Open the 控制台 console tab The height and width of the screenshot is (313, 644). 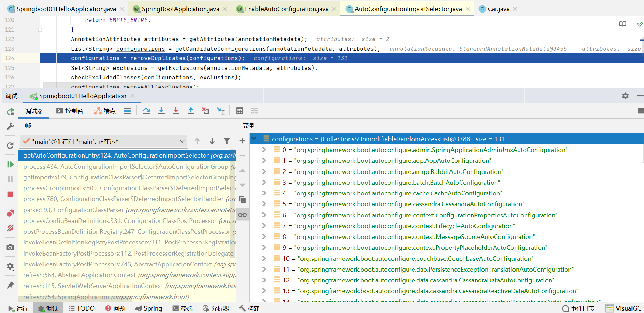point(70,111)
